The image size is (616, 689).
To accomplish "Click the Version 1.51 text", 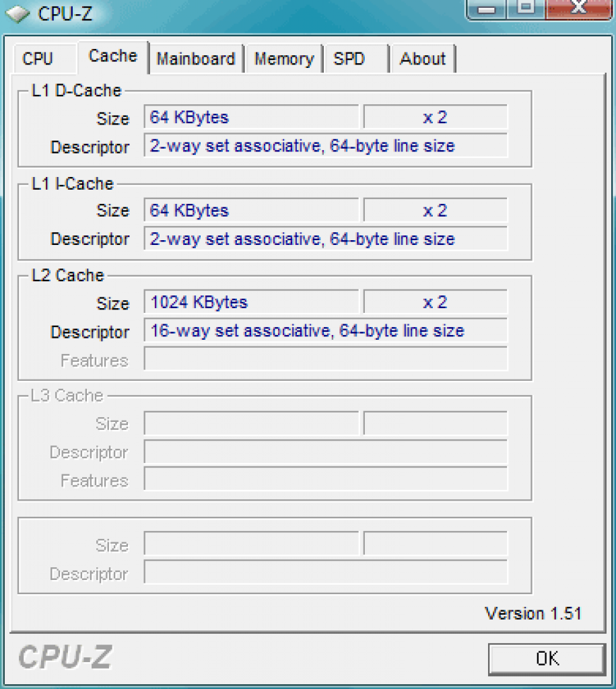I will tap(533, 614).
